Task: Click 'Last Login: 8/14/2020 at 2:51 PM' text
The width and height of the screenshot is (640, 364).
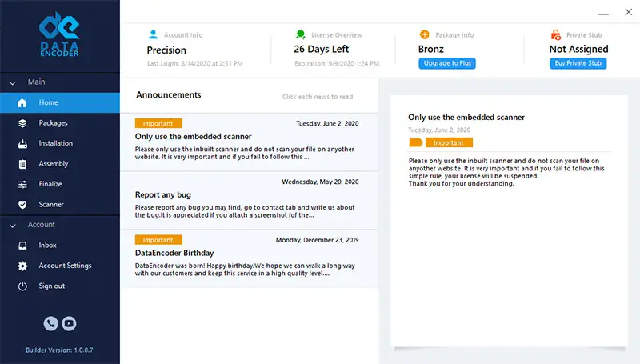Action: (194, 64)
